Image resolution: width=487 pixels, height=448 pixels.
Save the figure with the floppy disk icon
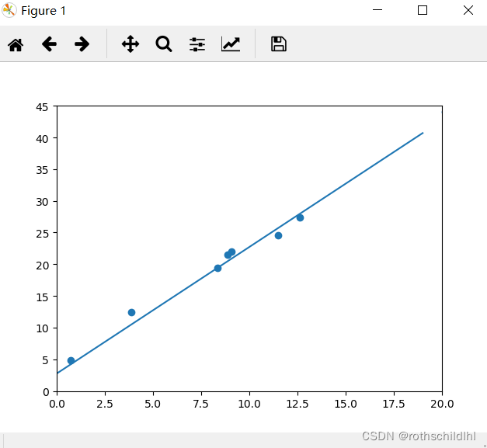pyautogui.click(x=279, y=44)
